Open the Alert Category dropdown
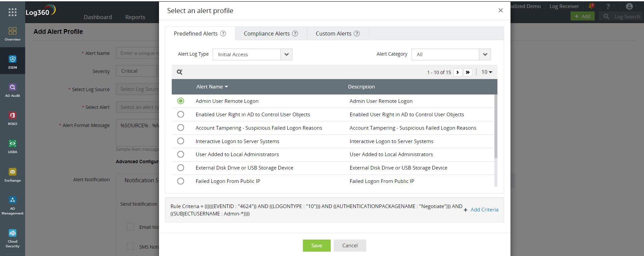 click(485, 55)
